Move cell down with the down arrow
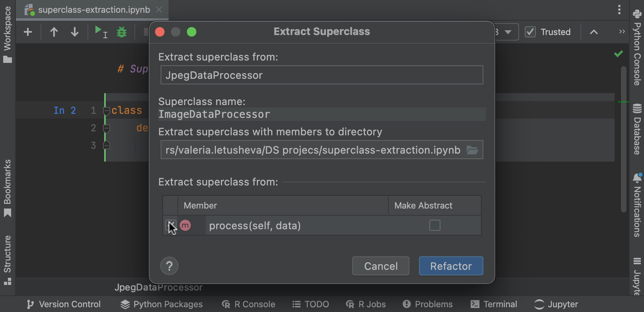 coord(75,32)
